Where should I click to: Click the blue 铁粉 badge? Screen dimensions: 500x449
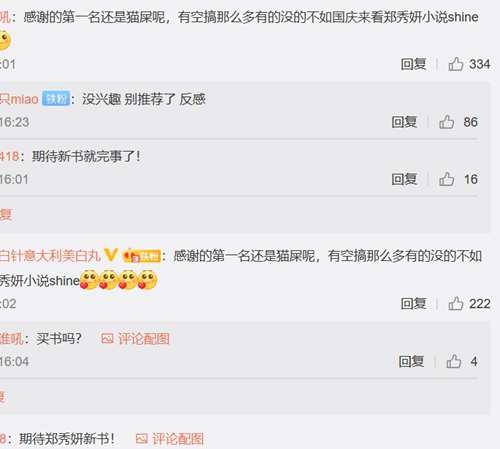(56, 99)
